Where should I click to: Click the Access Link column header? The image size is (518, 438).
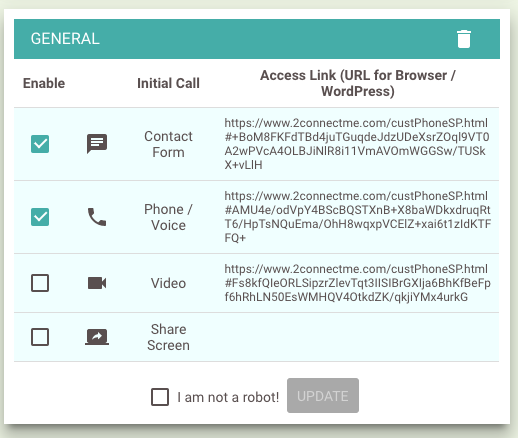tap(358, 83)
